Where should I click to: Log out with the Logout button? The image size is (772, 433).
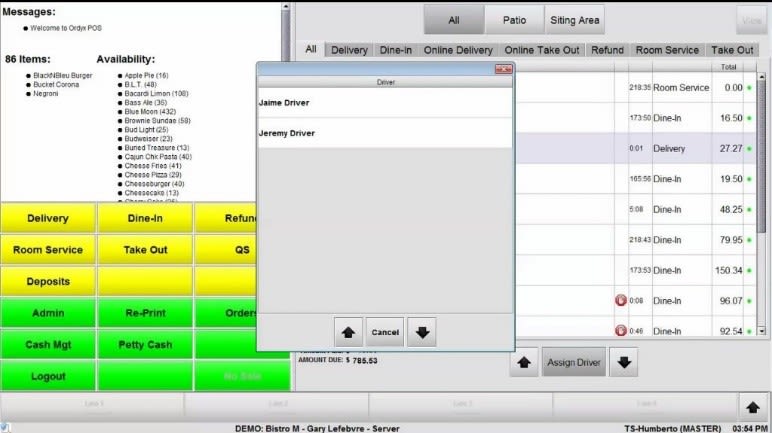(x=48, y=376)
